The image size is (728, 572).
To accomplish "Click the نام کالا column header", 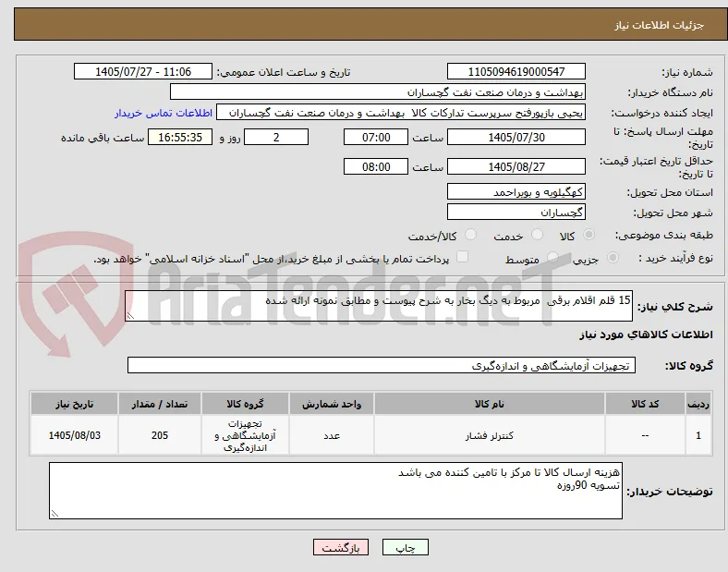I will pyautogui.click(x=490, y=404).
